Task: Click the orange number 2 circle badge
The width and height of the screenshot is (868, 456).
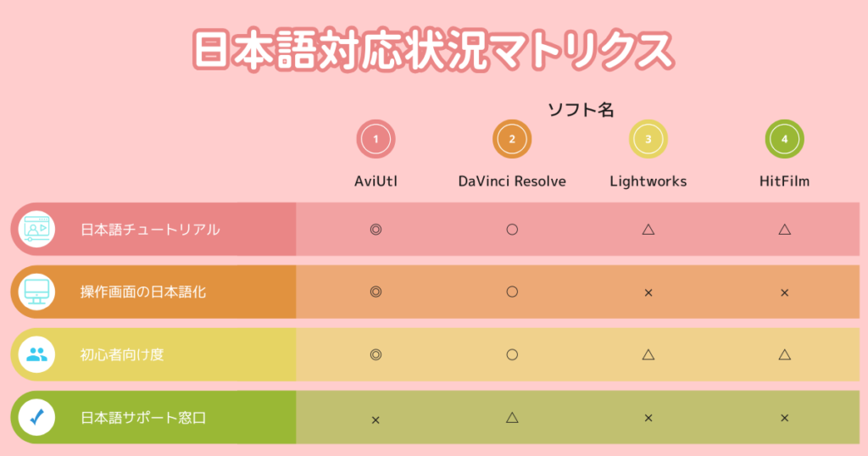Action: pos(512,139)
